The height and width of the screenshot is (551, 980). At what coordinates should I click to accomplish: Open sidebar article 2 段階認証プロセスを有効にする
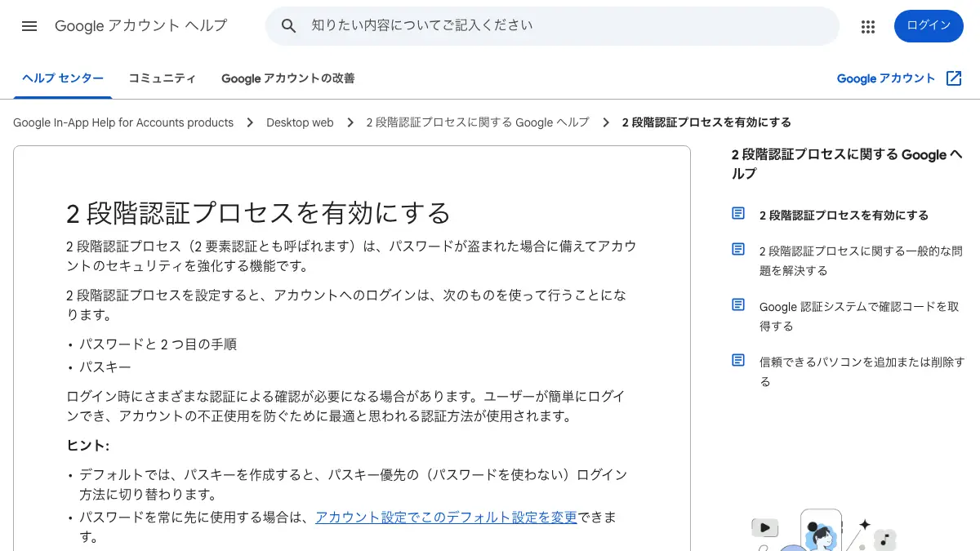844,216
